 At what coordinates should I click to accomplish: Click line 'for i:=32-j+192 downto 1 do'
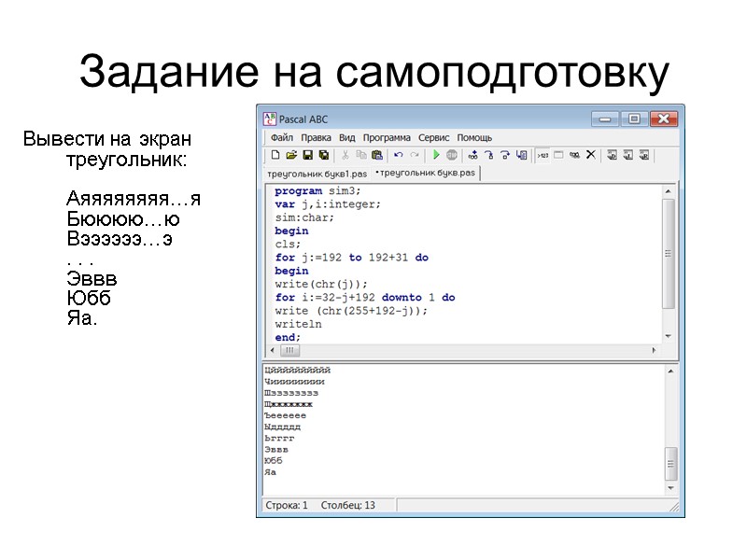[365, 298]
